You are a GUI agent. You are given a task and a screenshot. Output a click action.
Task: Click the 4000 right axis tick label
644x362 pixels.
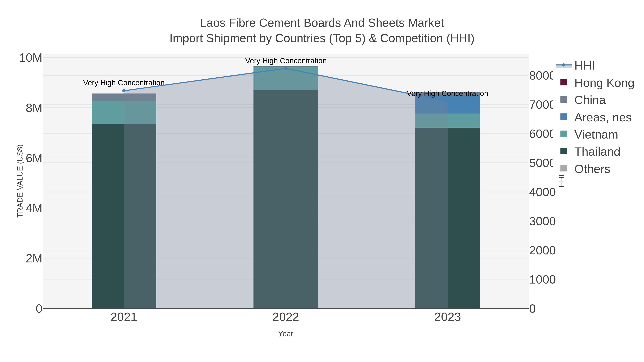542,192
